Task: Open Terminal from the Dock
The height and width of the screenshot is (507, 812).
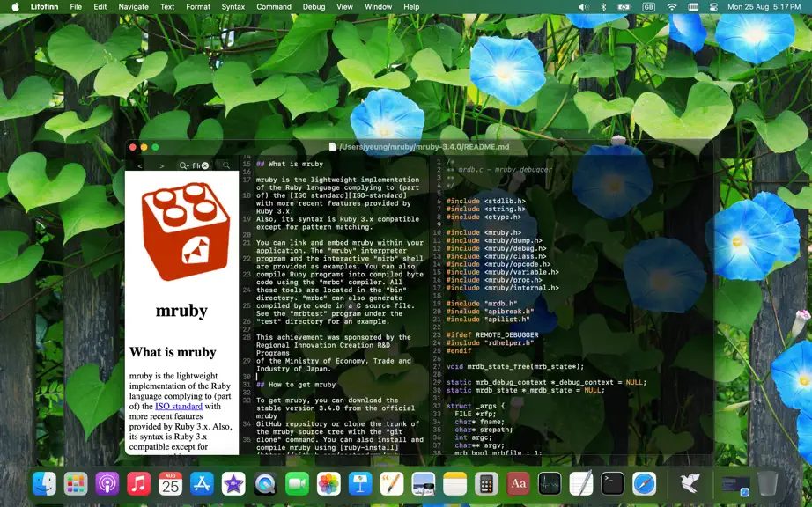Action: [x=613, y=484]
